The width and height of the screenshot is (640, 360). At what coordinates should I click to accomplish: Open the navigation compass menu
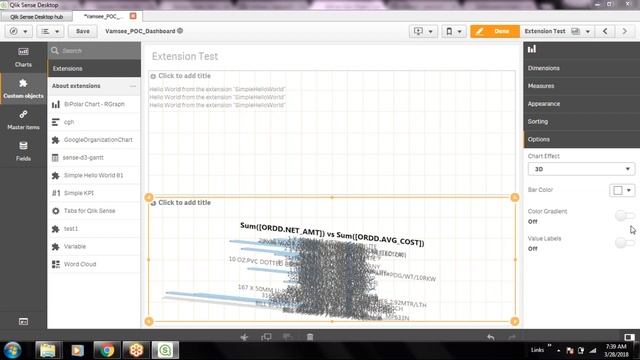(x=19, y=31)
